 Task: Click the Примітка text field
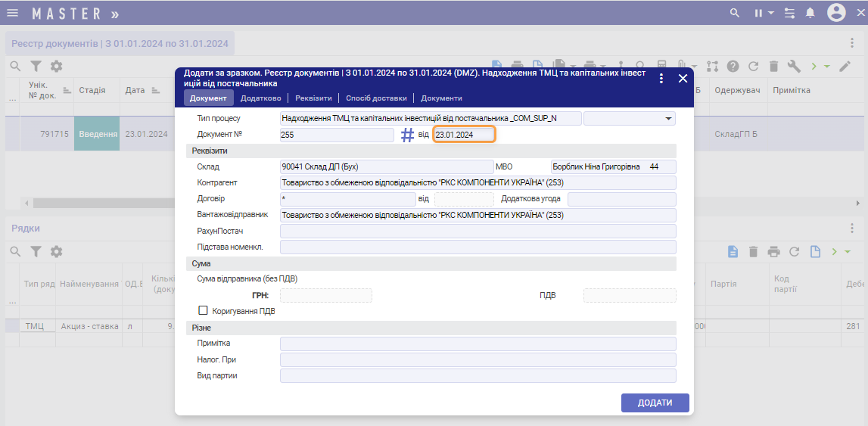tap(478, 344)
